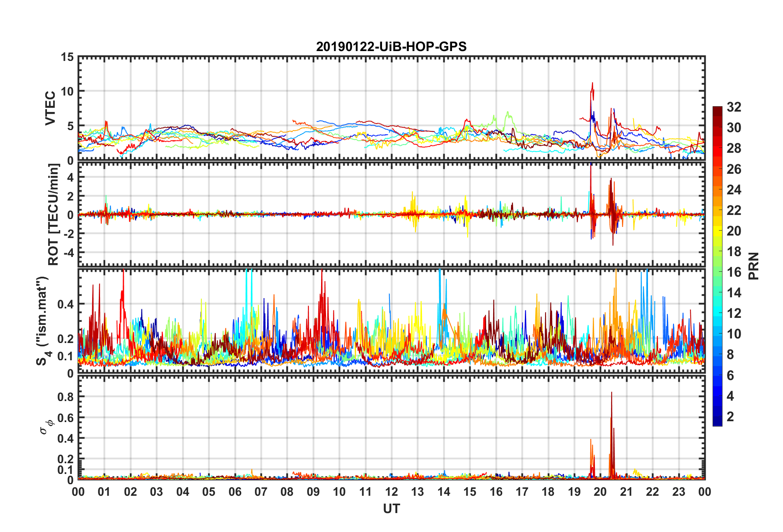Click the 15 tick label on the VTEC axis

coord(67,57)
